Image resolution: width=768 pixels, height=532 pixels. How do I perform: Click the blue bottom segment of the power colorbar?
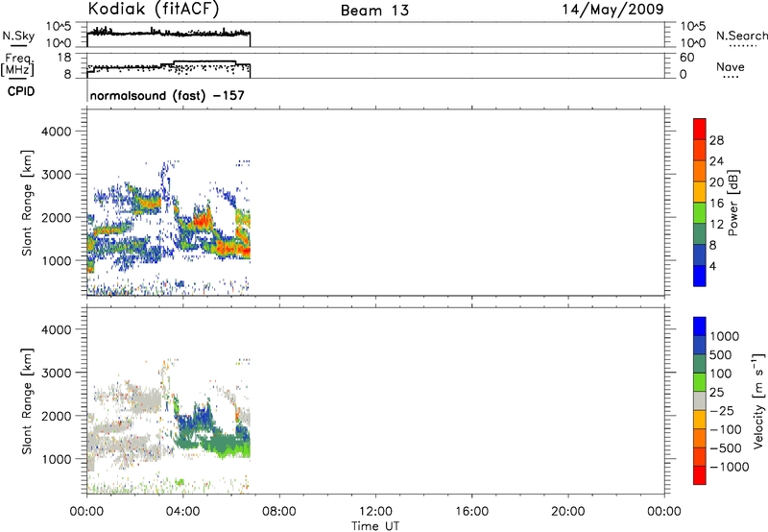click(700, 276)
